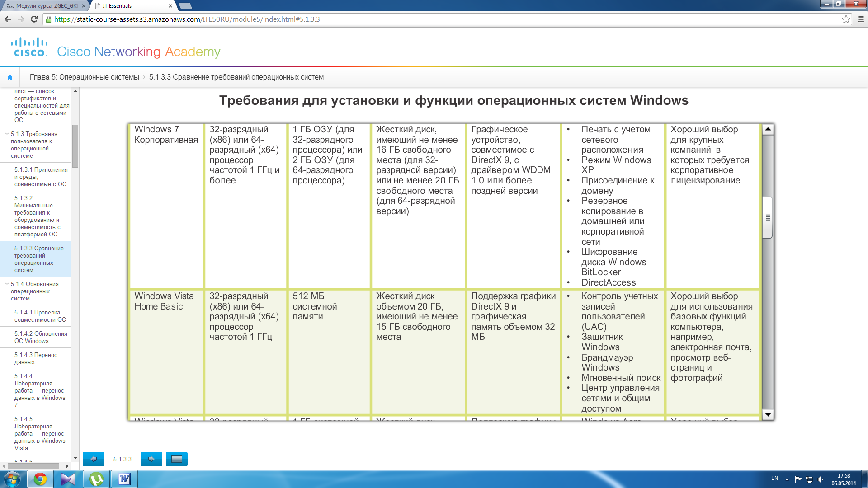This screenshot has width=868, height=488.
Task: Click the DirectAccess bullet item
Action: click(x=609, y=282)
